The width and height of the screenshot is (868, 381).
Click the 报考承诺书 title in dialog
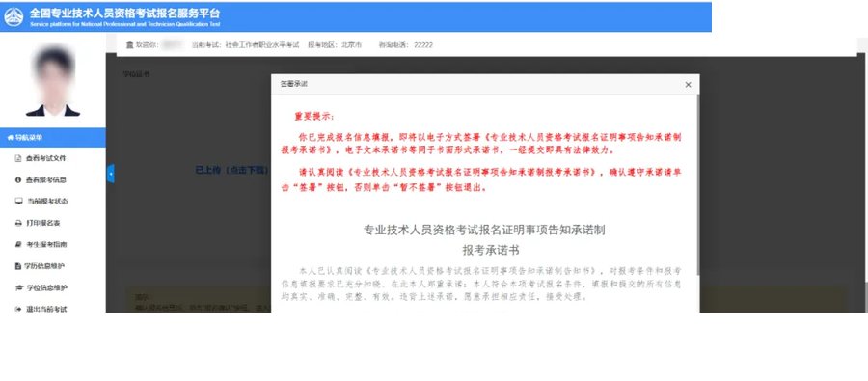pyautogui.click(x=491, y=251)
